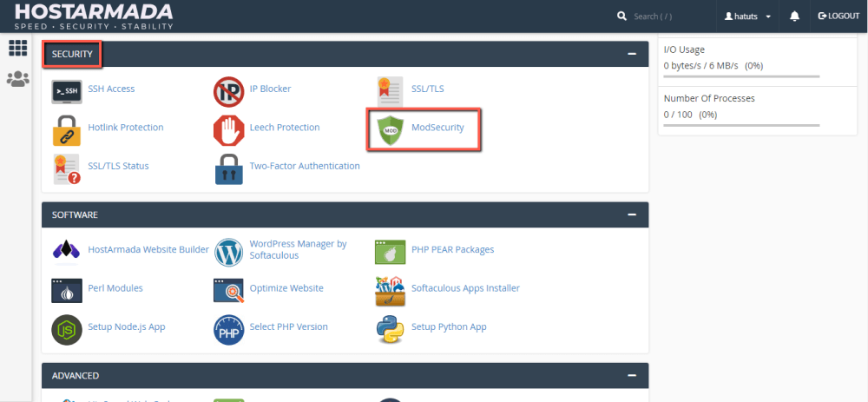Click the WordPress Manager logo icon

click(x=228, y=253)
